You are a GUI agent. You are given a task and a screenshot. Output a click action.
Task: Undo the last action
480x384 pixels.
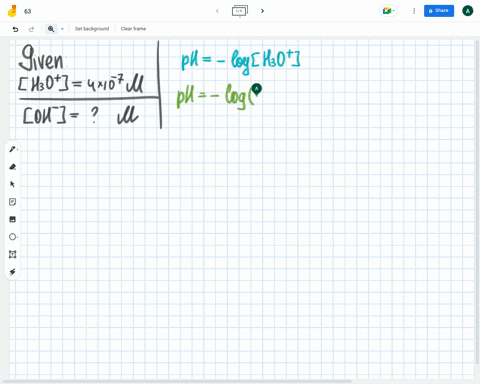pyautogui.click(x=15, y=29)
